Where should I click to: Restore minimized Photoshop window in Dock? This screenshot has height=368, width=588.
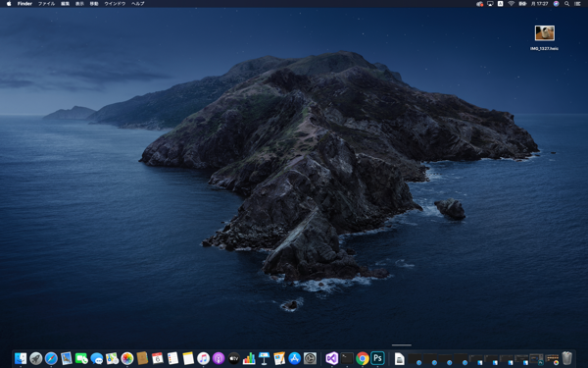pos(536,359)
